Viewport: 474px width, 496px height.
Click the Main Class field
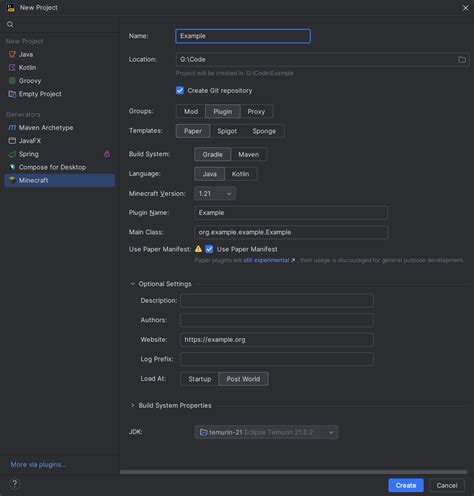coord(291,232)
